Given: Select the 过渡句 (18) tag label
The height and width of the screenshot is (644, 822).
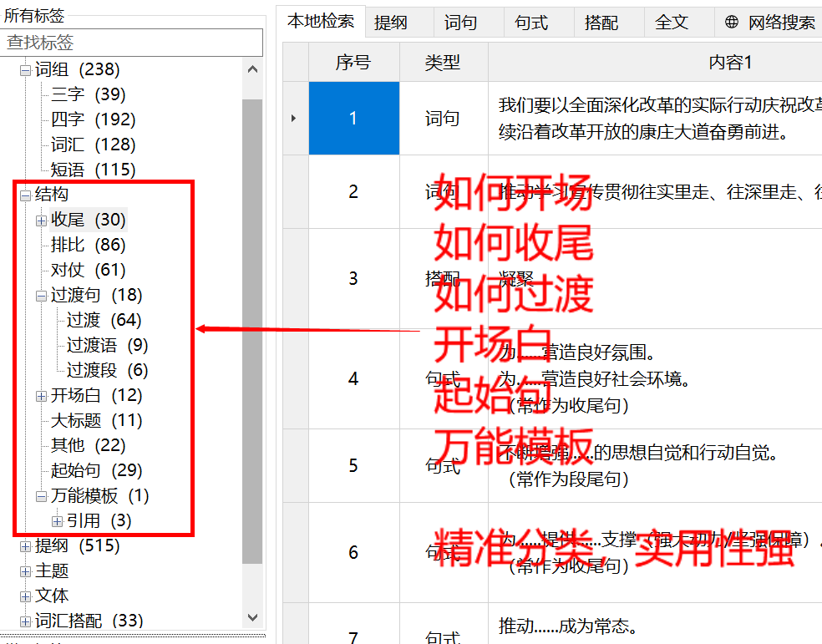Looking at the screenshot, I should [x=96, y=295].
